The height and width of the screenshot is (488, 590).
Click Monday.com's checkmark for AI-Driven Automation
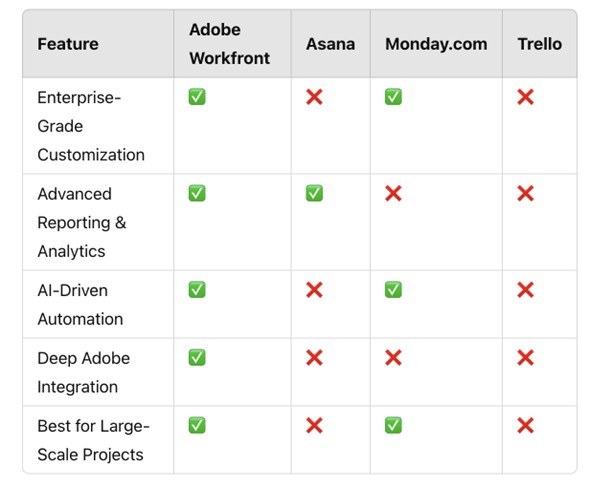[393, 289]
